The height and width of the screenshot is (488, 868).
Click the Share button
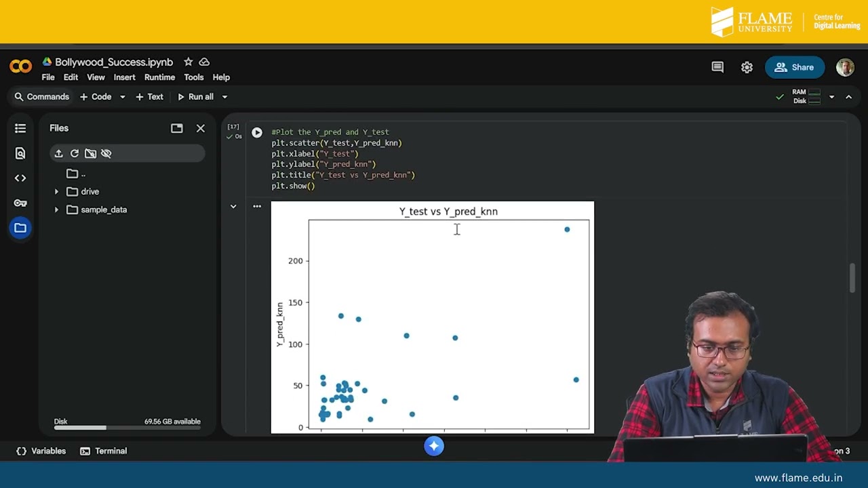coord(794,67)
